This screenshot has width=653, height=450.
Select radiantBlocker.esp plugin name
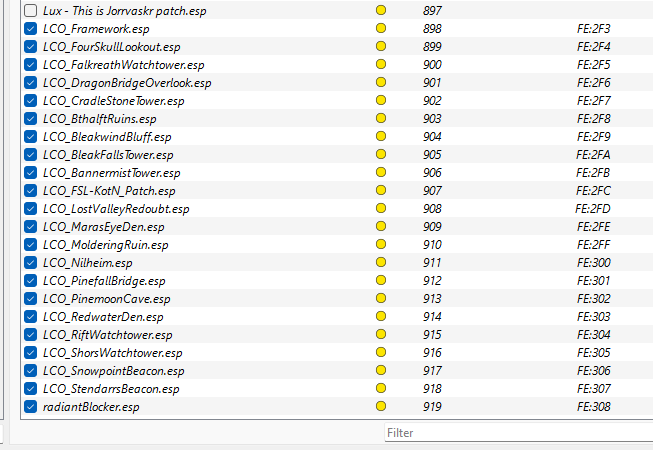click(91, 407)
